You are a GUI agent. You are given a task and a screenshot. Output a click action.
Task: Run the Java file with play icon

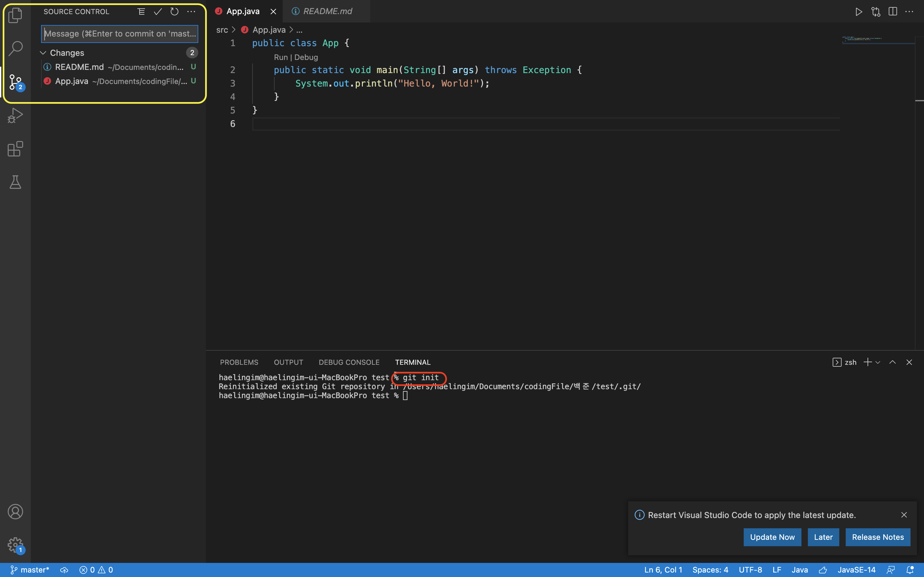point(859,12)
